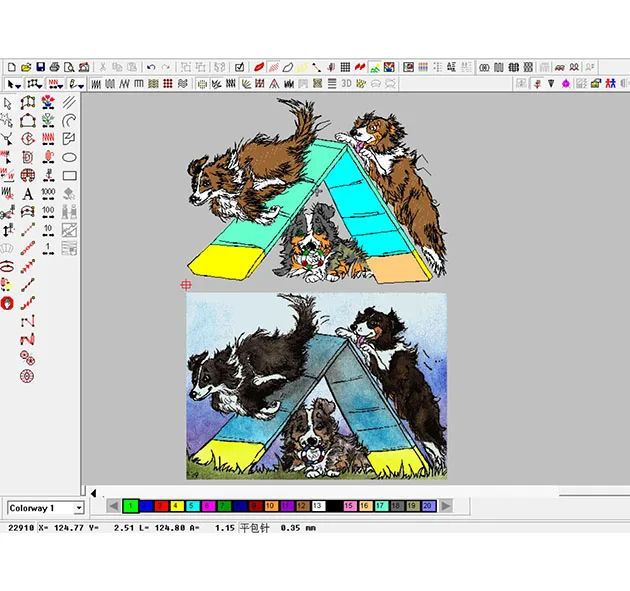Image resolution: width=630 pixels, height=591 pixels.
Task: Select the ellipse shape tool
Action: 70,157
